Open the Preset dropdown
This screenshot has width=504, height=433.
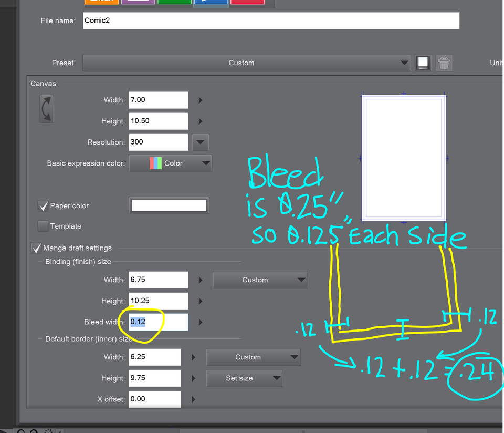click(x=246, y=63)
